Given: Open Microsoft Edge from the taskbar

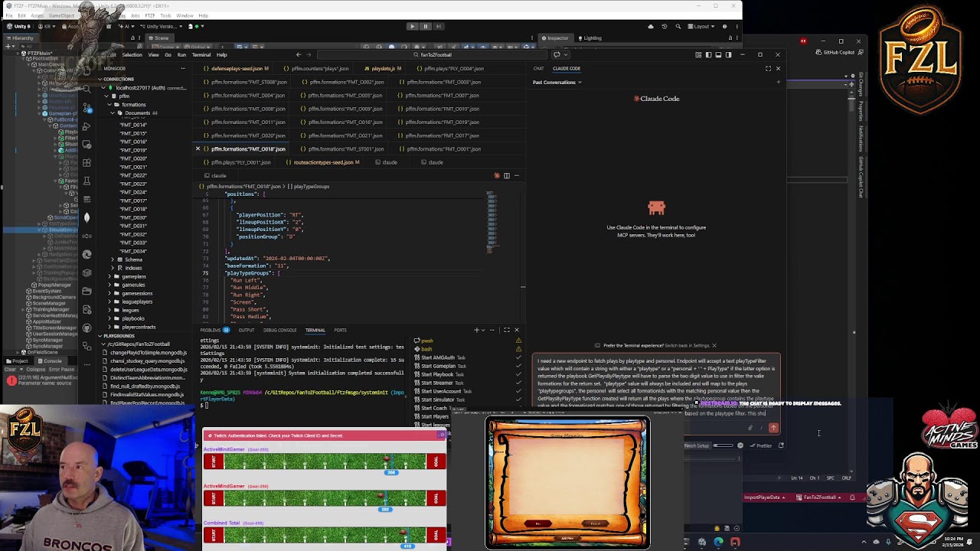Looking at the screenshot, I should pyautogui.click(x=718, y=542).
